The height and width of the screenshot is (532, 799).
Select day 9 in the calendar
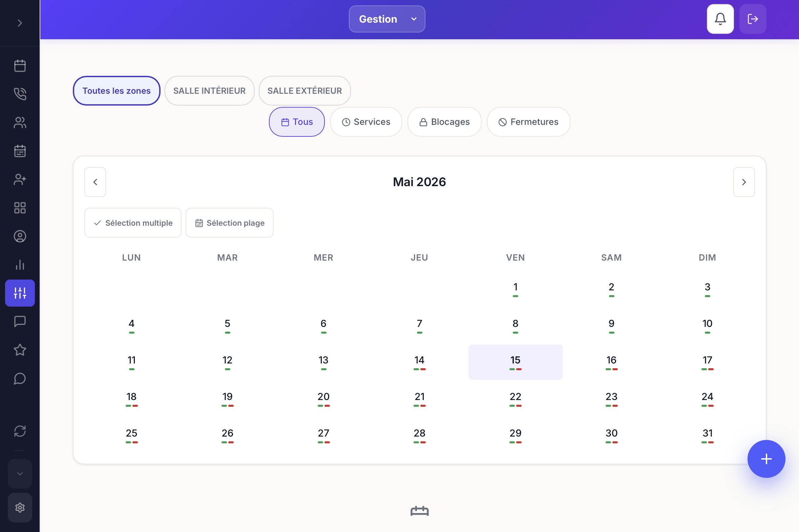(x=612, y=325)
